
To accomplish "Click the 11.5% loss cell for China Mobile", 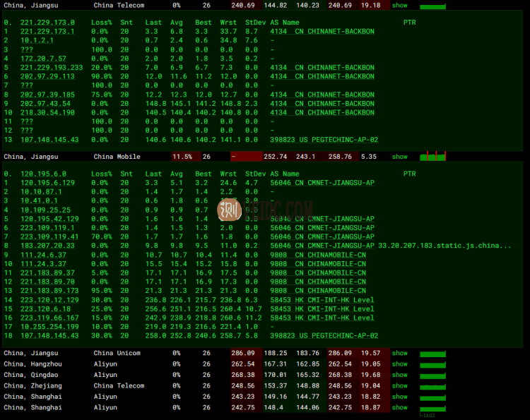I will tap(182, 157).
